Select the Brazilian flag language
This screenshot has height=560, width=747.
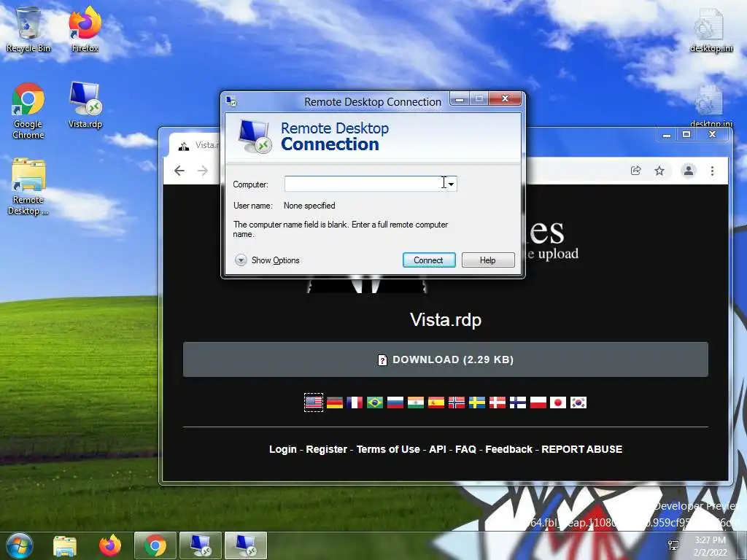point(375,402)
